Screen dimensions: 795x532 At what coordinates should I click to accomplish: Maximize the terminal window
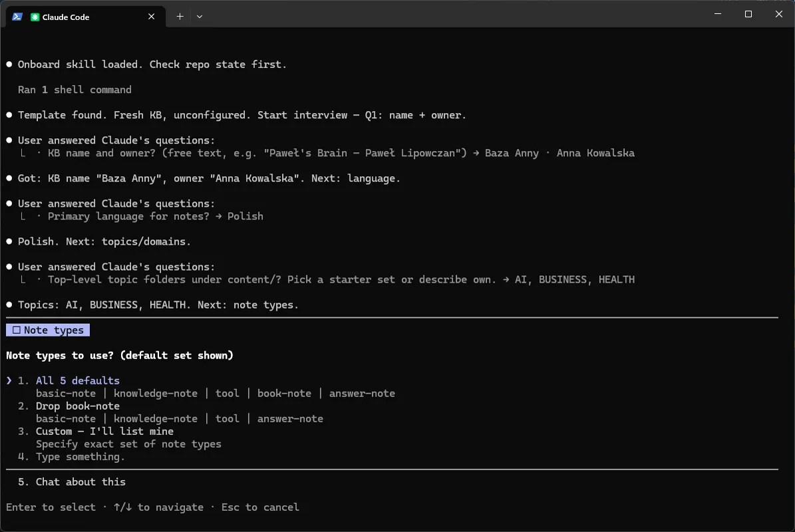[x=748, y=14]
